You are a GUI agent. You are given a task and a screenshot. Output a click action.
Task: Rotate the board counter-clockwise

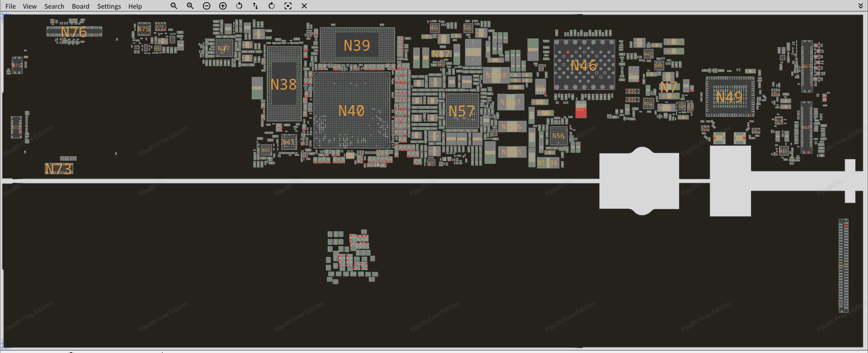(x=239, y=6)
